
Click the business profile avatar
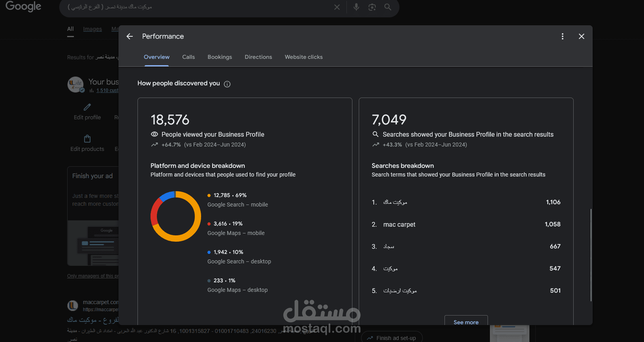pyautogui.click(x=75, y=85)
